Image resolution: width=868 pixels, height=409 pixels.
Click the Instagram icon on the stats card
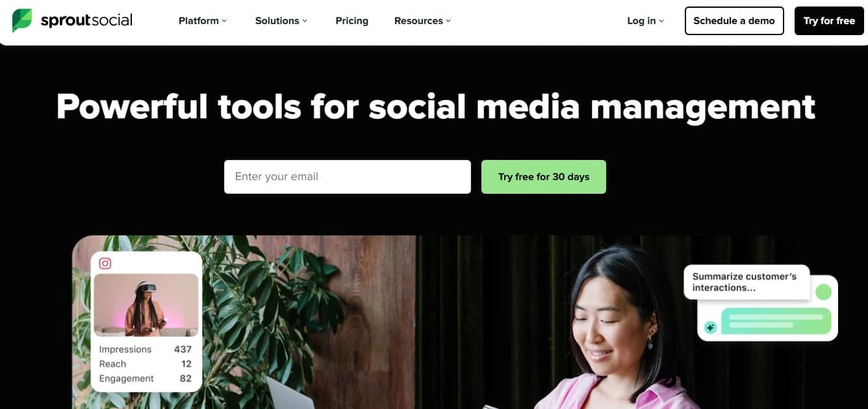pos(105,263)
